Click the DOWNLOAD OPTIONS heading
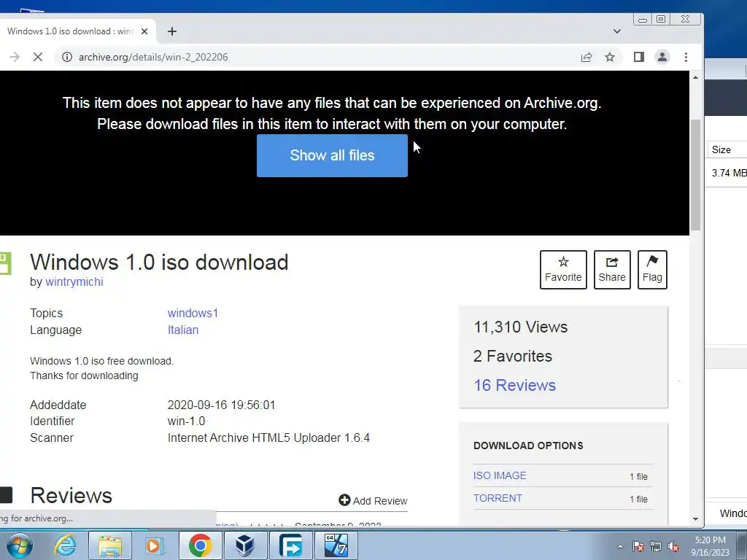Image resolution: width=747 pixels, height=560 pixels. click(x=528, y=446)
